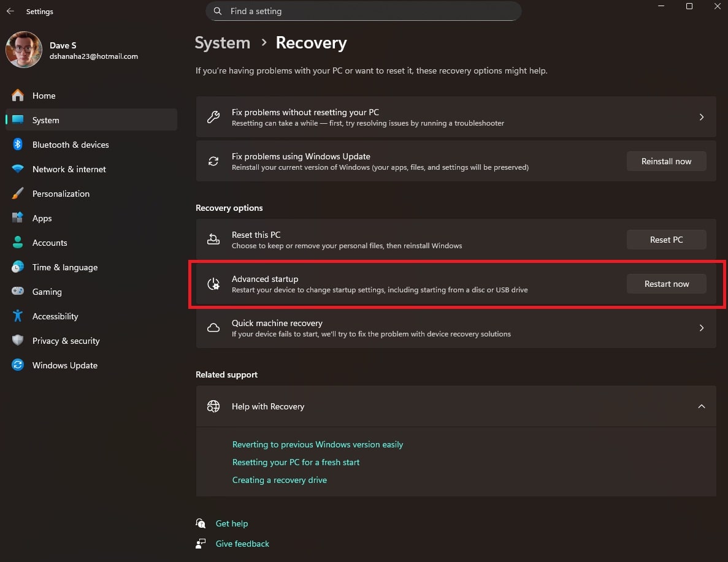Open Privacy & security shield icon
Viewport: 728px width, 562px height.
point(17,341)
